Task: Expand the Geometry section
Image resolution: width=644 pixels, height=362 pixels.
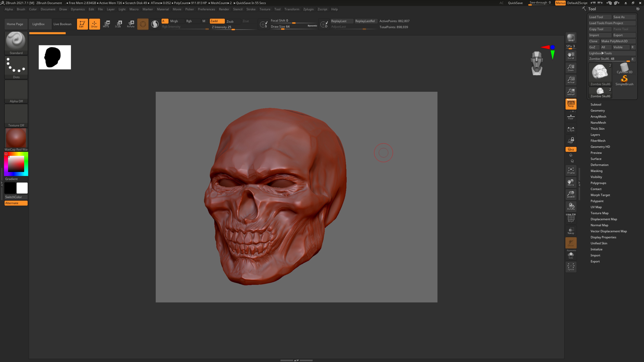Action: click(598, 110)
